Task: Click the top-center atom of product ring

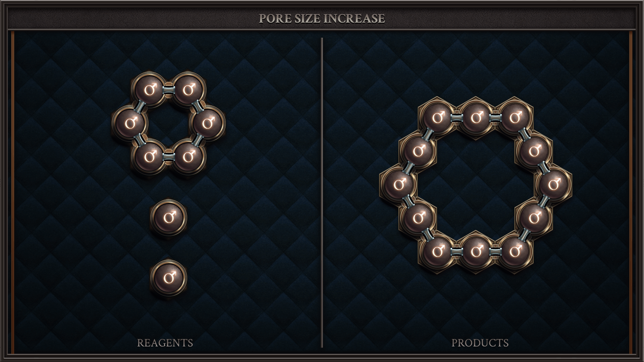Action: coord(476,117)
